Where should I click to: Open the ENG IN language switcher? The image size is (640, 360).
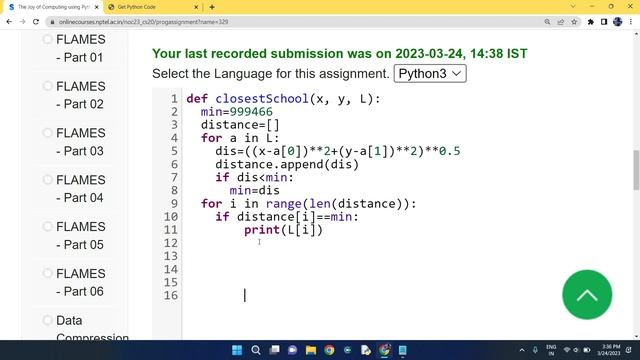pos(551,350)
